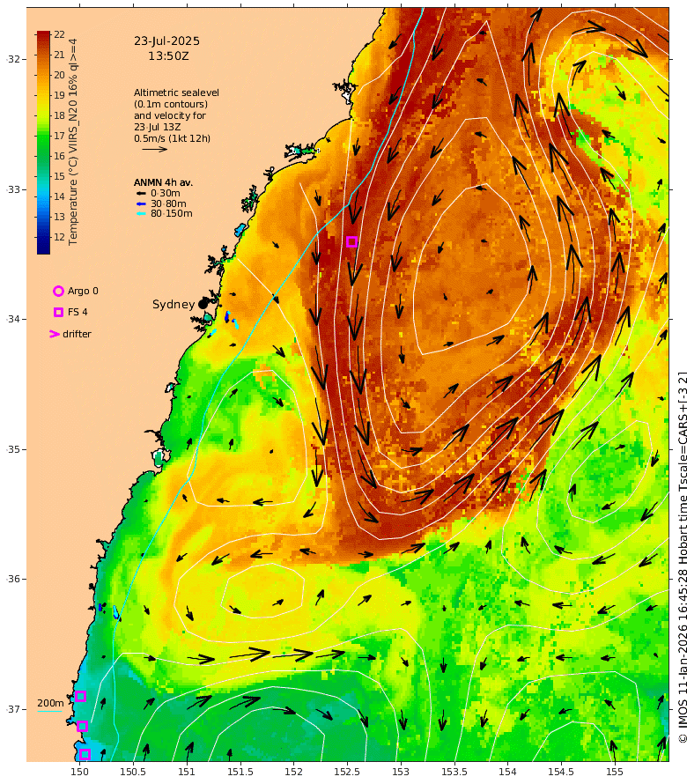Screen dimensions: 687x784
Task: Click the 151.5 longitude axis label
Action: tap(240, 772)
